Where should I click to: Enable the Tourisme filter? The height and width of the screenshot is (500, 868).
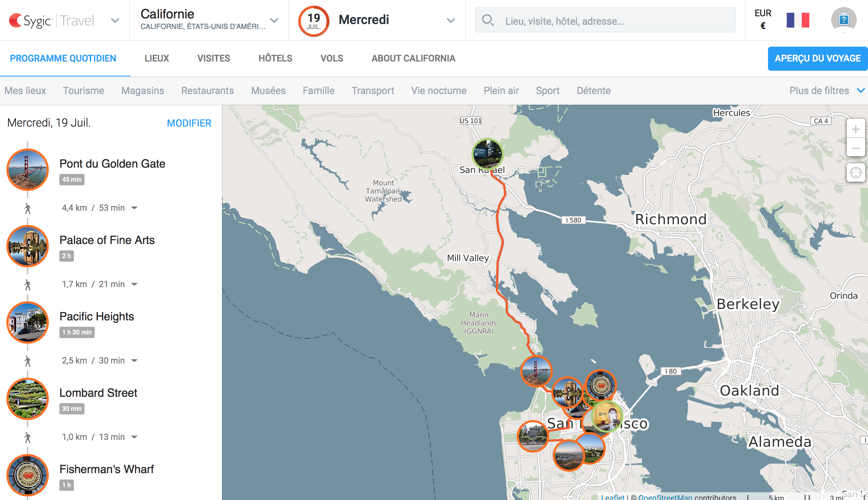pyautogui.click(x=83, y=91)
